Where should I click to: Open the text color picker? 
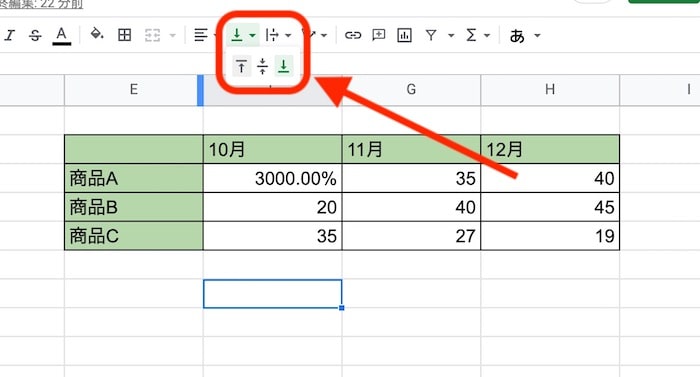tap(62, 35)
